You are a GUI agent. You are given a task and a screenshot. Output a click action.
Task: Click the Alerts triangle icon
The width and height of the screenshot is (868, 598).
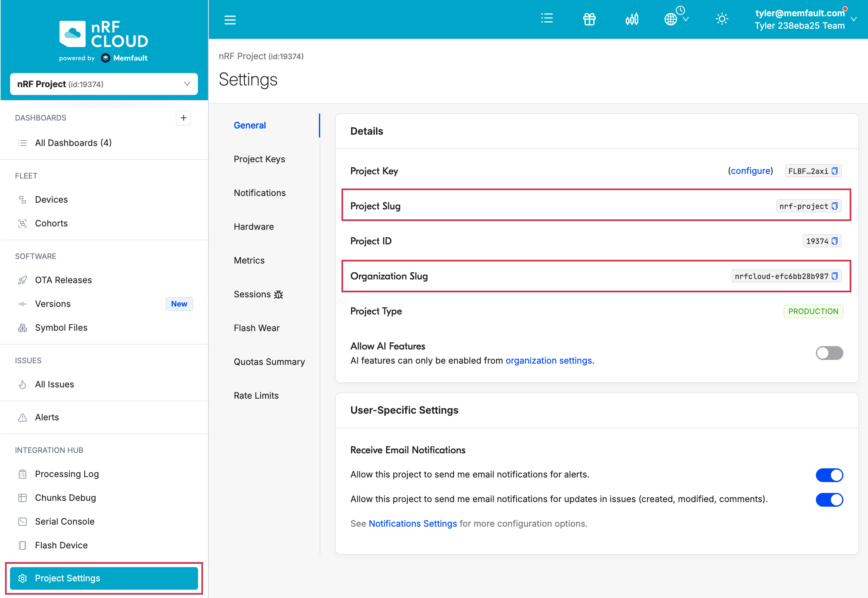coord(23,417)
